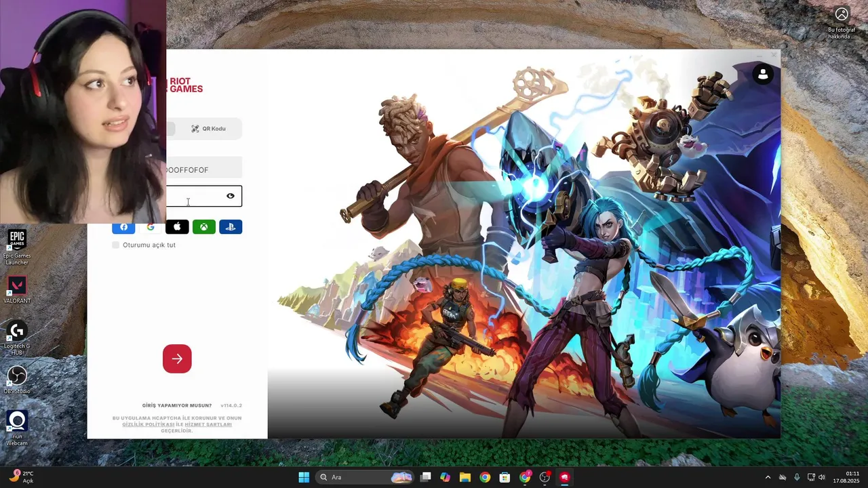Enable 'Oturumu açık tut' checkbox
This screenshot has width=868, height=488.
tap(116, 245)
